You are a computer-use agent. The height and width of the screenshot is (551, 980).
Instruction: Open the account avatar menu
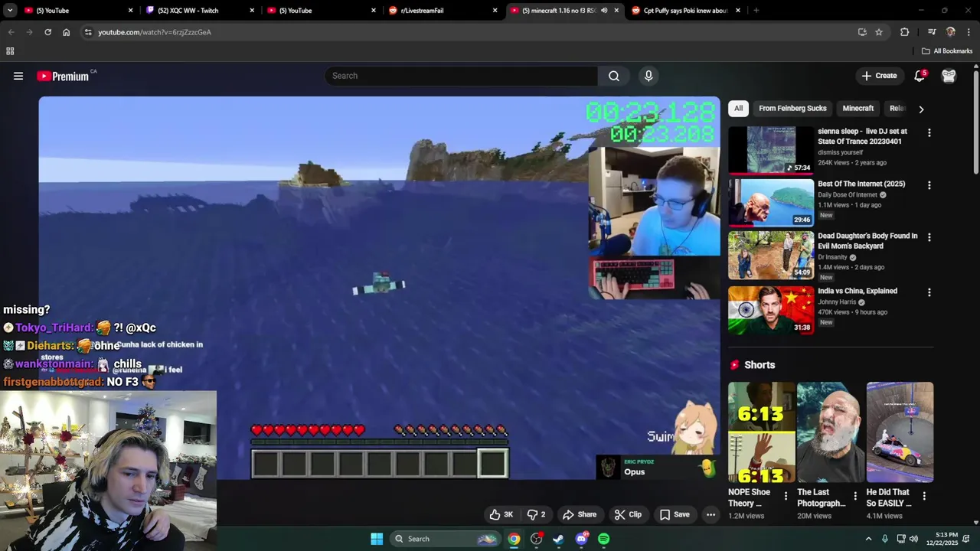[949, 76]
